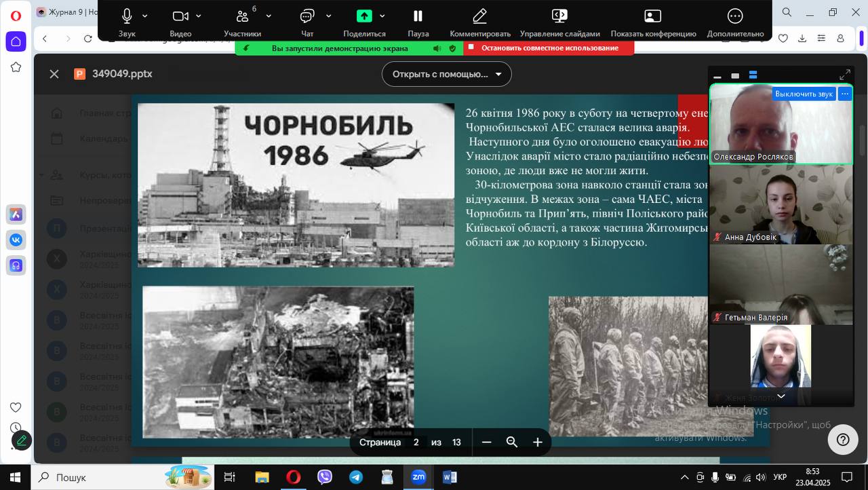Click the Чорнобиль 1986 slide image

(x=296, y=185)
